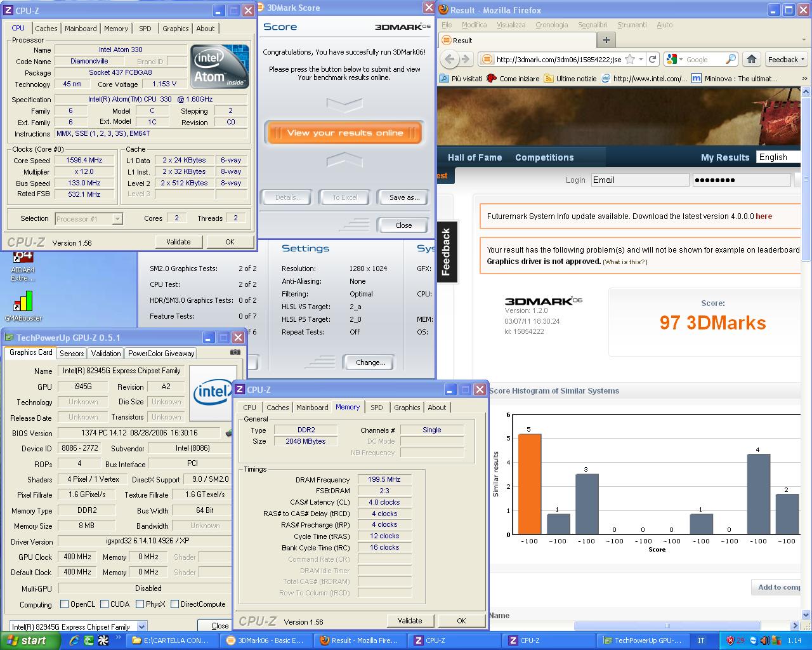Click Validate in top CPU-Z window
Image resolution: width=812 pixels, height=650 pixels.
pos(178,242)
